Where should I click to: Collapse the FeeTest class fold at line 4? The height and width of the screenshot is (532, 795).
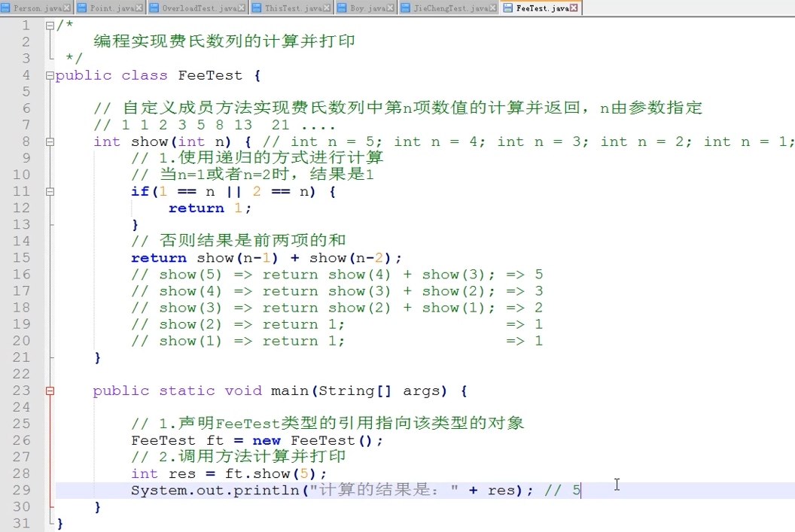(50, 75)
